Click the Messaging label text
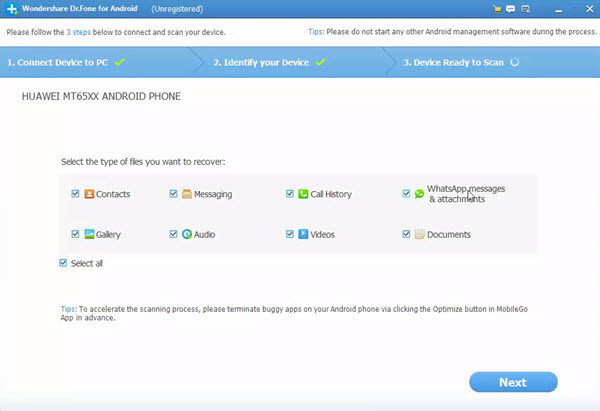Viewport: 600px width, 411px height. click(213, 194)
